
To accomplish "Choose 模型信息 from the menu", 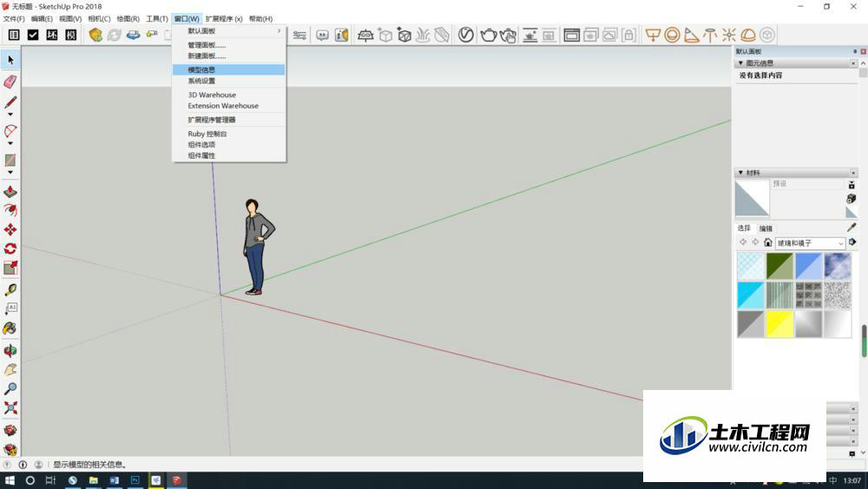I will [228, 69].
